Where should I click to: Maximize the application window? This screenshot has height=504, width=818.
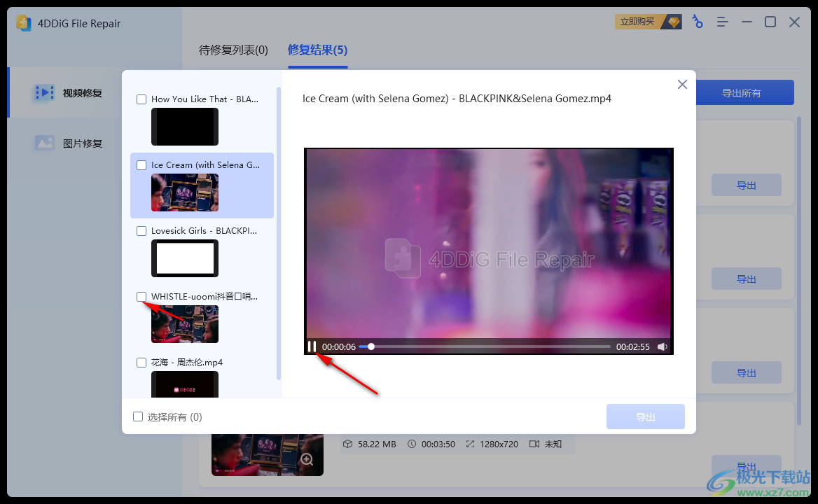770,22
